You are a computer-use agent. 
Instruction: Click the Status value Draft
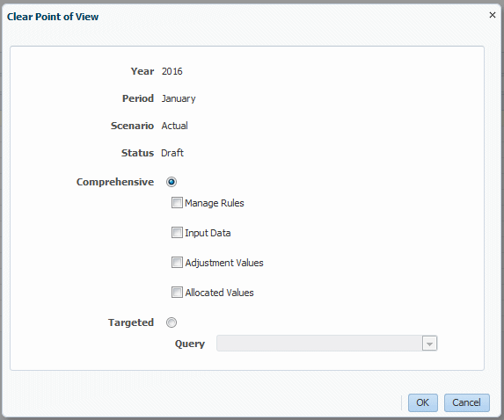(x=172, y=153)
